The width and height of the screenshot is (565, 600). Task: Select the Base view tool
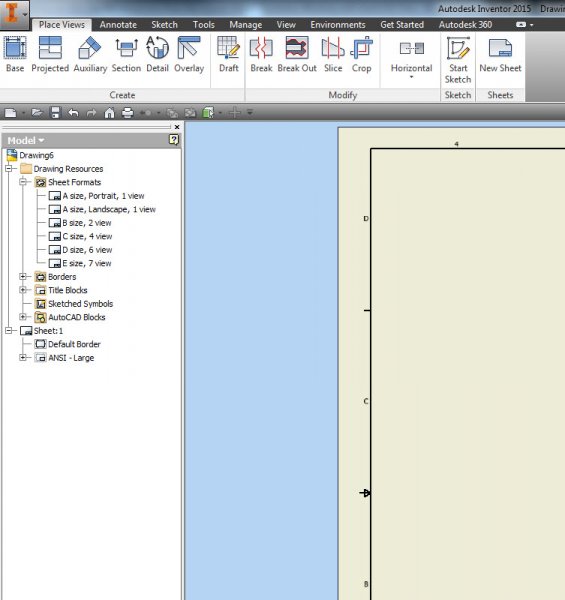pos(15,54)
